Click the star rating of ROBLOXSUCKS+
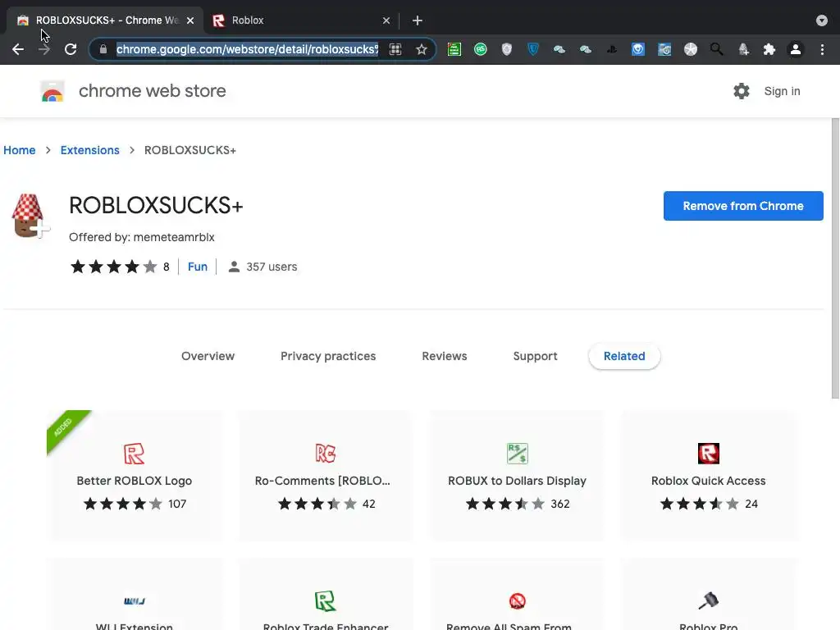 [x=113, y=267]
